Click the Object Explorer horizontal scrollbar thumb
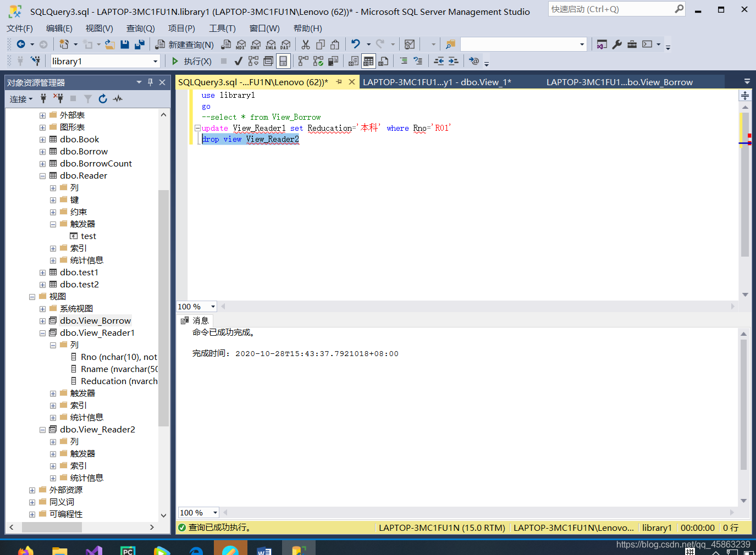Screen dimensions: 756x555 [x=52, y=527]
